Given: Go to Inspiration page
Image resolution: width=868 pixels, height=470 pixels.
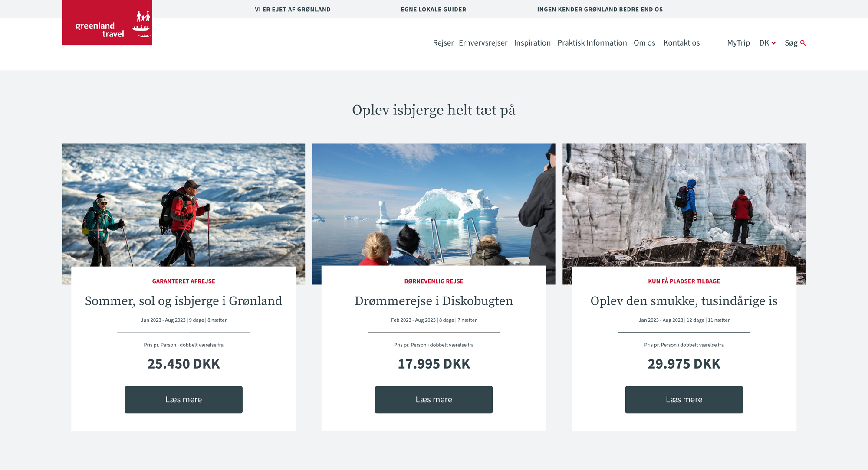Looking at the screenshot, I should (532, 43).
